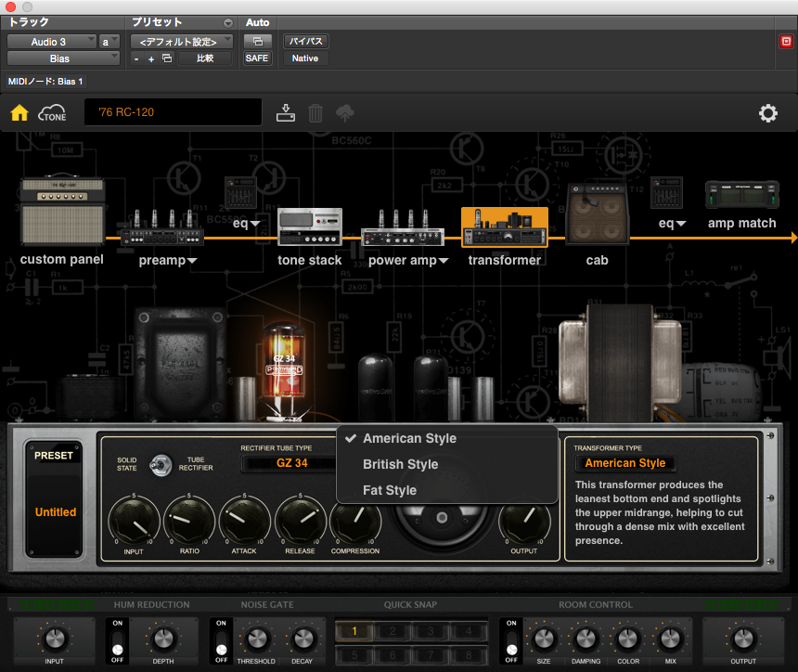Image resolution: width=798 pixels, height=672 pixels.
Task: Upload preset to cloud icon
Action: [345, 112]
